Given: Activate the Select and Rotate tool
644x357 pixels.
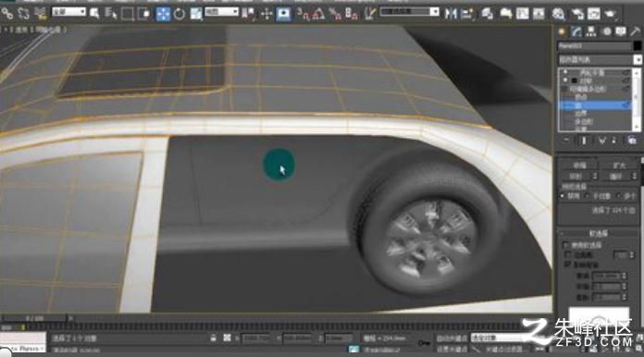Looking at the screenshot, I should (180, 14).
